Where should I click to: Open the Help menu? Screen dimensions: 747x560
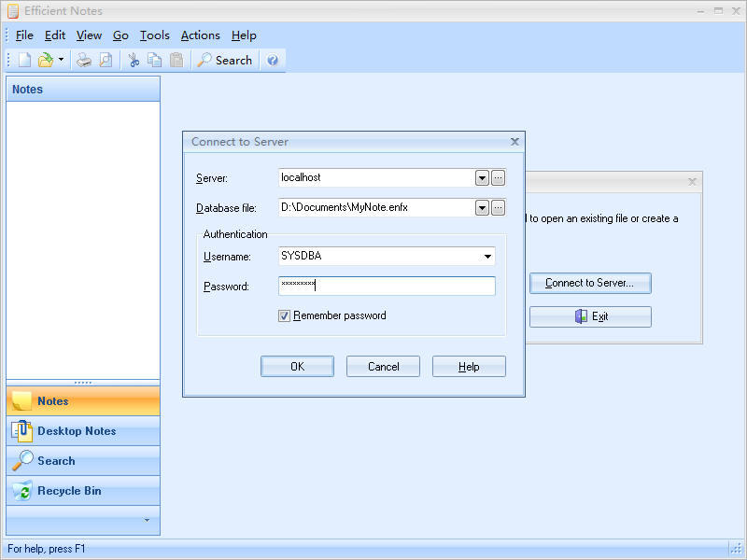click(244, 35)
